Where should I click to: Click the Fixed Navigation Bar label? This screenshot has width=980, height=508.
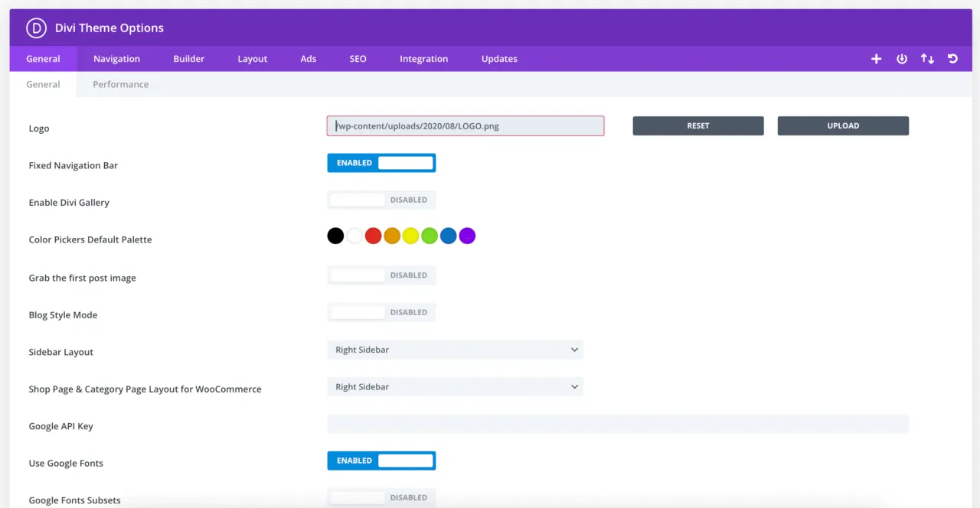[x=73, y=165]
